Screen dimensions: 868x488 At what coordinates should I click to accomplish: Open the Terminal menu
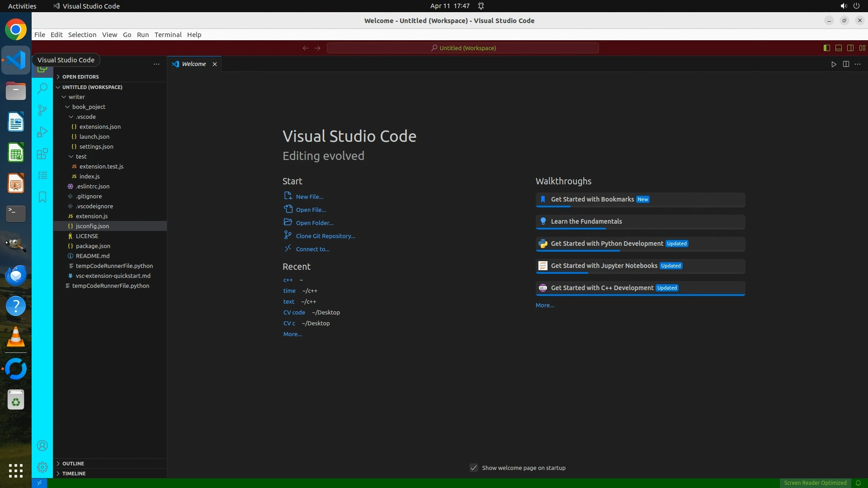pyautogui.click(x=168, y=35)
